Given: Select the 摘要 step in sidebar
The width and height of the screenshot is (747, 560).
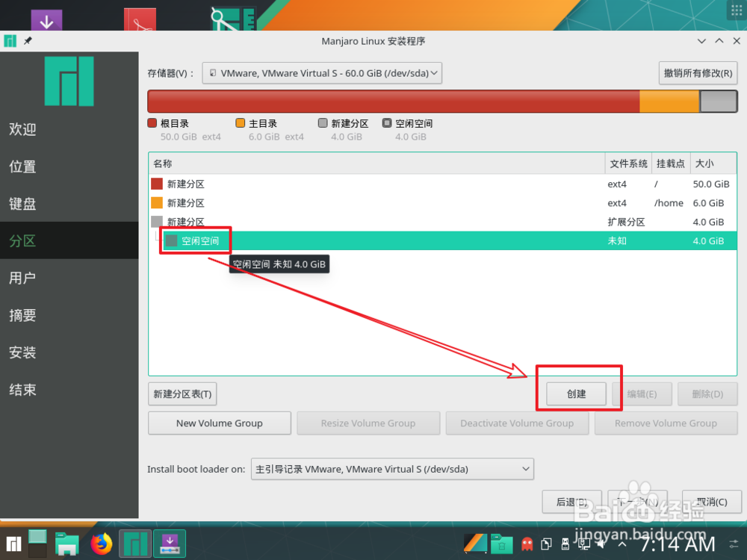Looking at the screenshot, I should tap(69, 315).
